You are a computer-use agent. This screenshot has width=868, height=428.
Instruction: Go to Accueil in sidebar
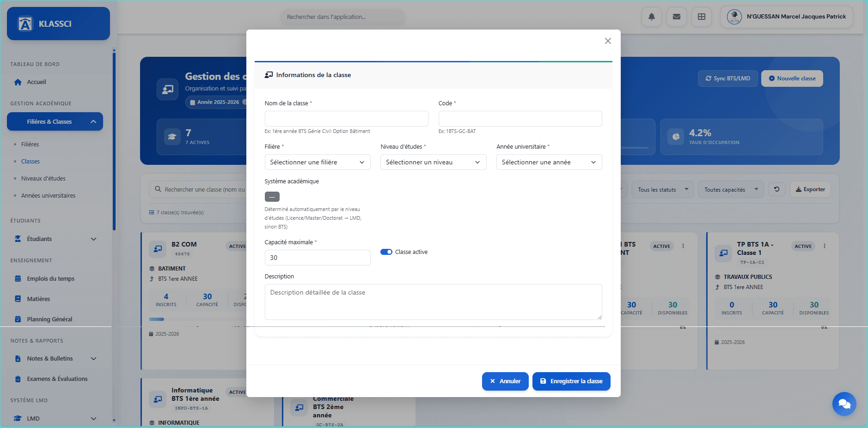pyautogui.click(x=36, y=82)
